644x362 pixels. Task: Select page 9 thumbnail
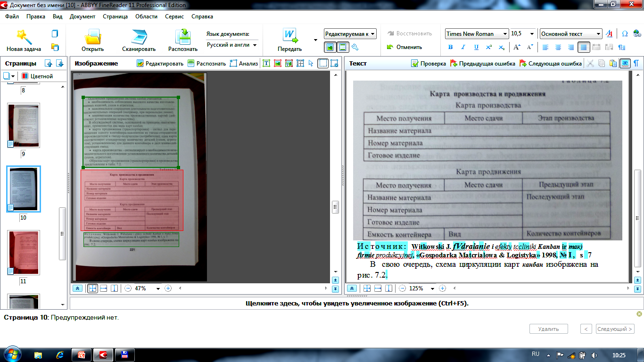coord(24,125)
